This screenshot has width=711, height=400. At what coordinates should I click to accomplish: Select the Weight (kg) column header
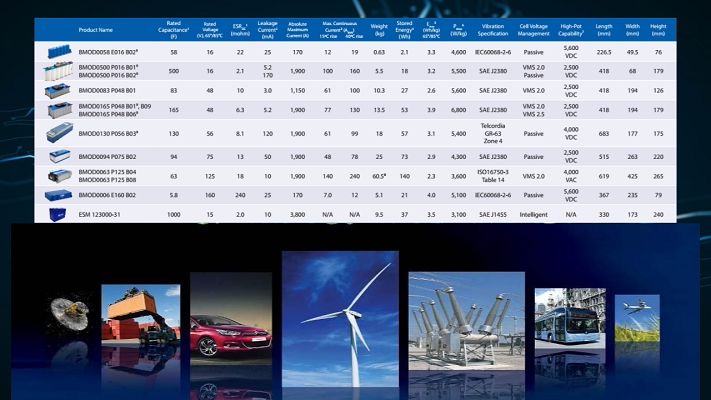click(379, 30)
